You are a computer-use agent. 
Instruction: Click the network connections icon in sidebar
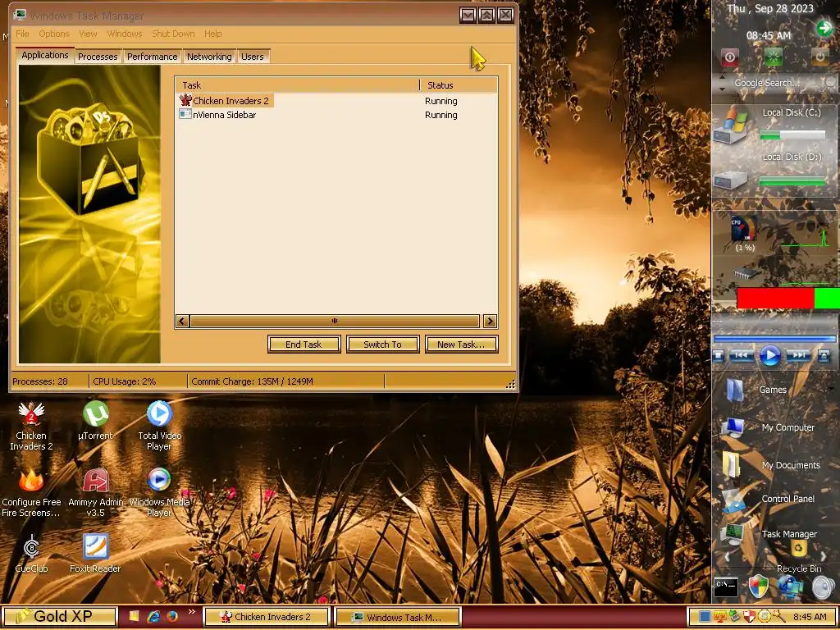click(790, 587)
